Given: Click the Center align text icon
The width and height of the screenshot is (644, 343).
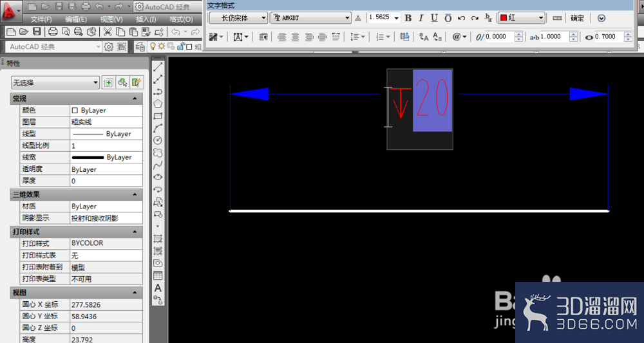Looking at the screenshot, I should click(x=296, y=37).
